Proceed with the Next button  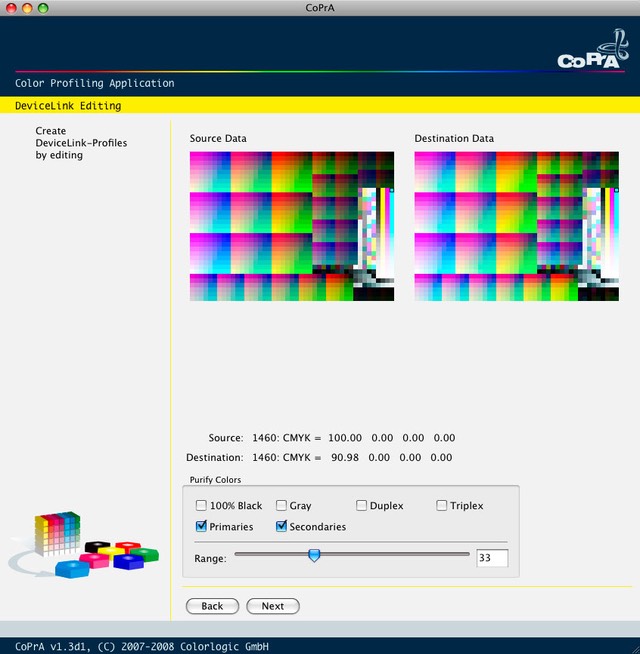(x=273, y=606)
